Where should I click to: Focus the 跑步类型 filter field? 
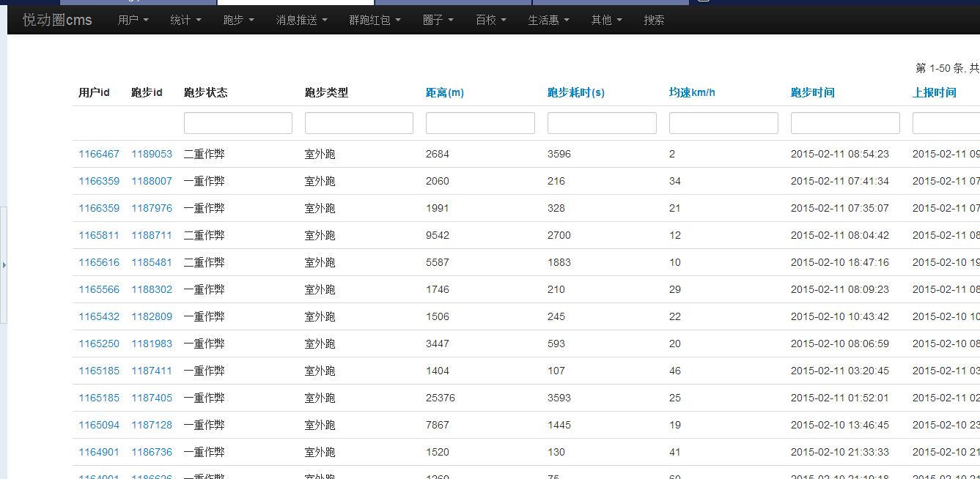click(x=359, y=123)
